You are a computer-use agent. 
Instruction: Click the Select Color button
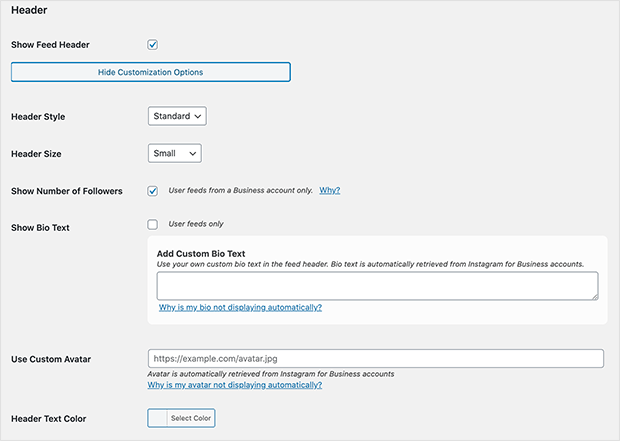(191, 418)
